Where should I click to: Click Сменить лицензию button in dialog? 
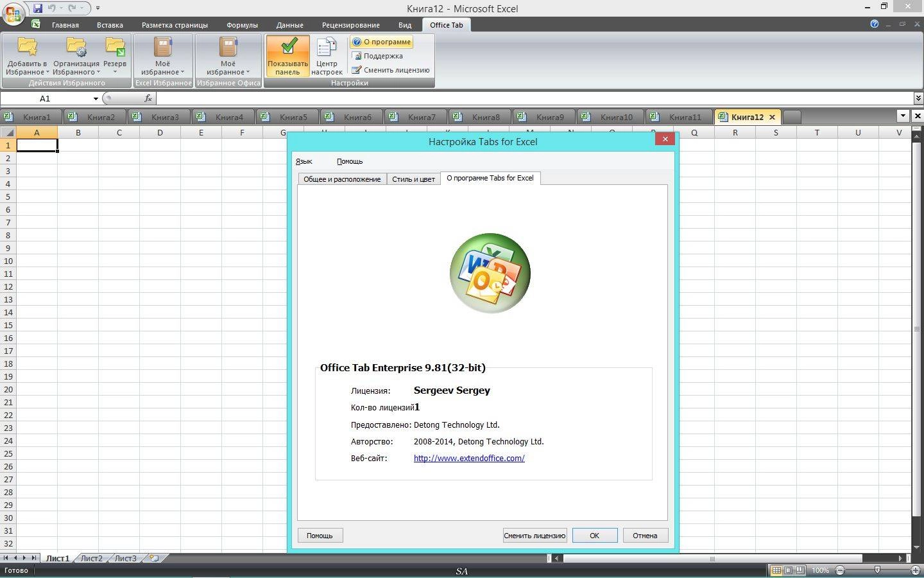[x=535, y=535]
